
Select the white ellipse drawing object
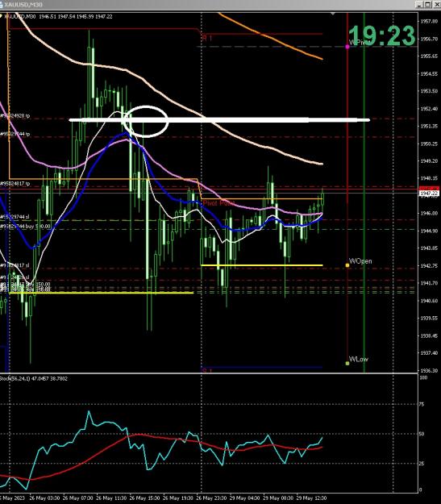pyautogui.click(x=146, y=121)
